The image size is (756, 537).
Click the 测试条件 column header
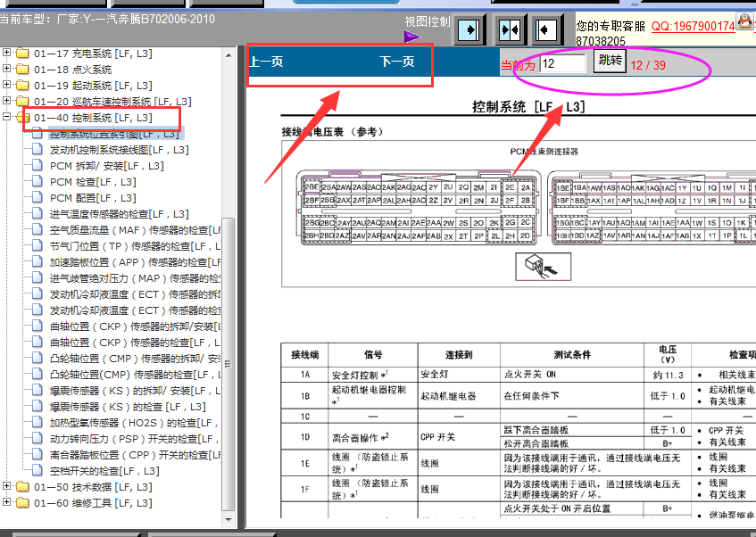[572, 355]
